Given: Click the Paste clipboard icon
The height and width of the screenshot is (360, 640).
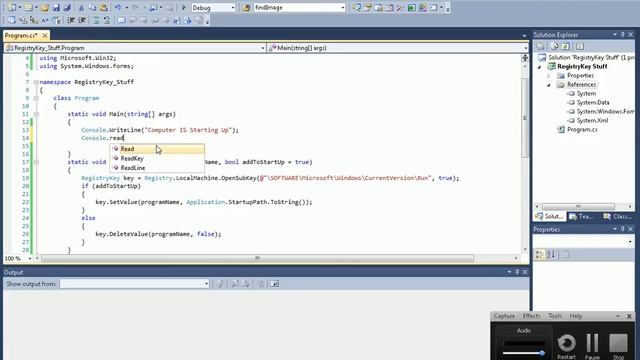Looking at the screenshot, I should 103,7.
